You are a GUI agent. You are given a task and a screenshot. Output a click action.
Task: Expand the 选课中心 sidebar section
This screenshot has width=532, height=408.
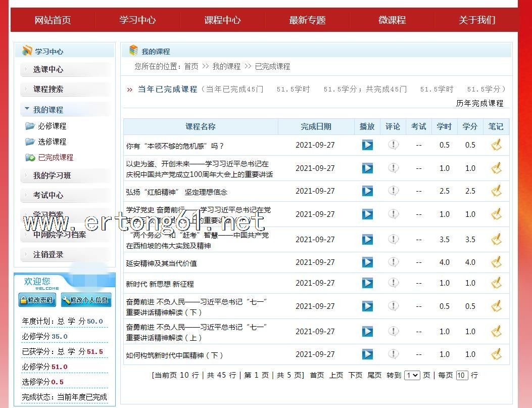[48, 70]
